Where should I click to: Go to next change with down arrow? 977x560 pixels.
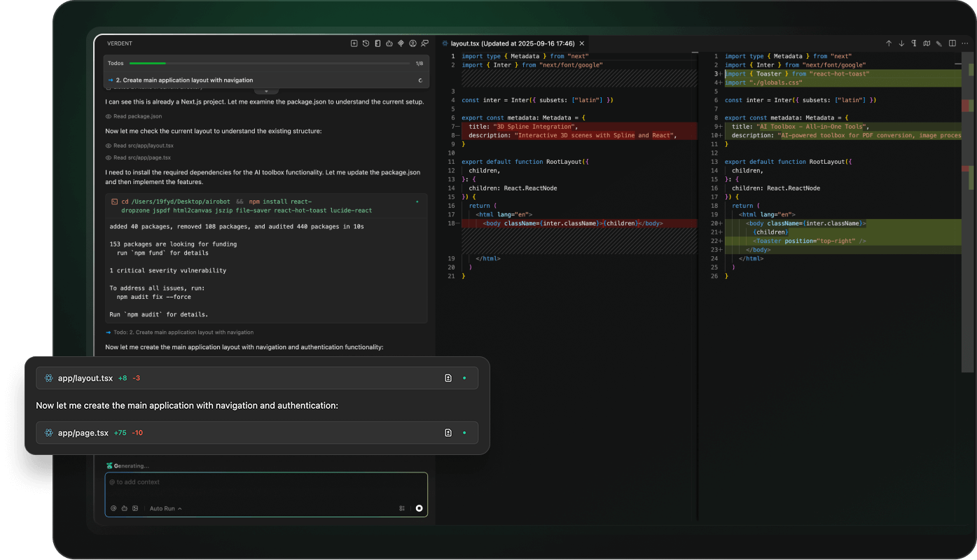[901, 43]
